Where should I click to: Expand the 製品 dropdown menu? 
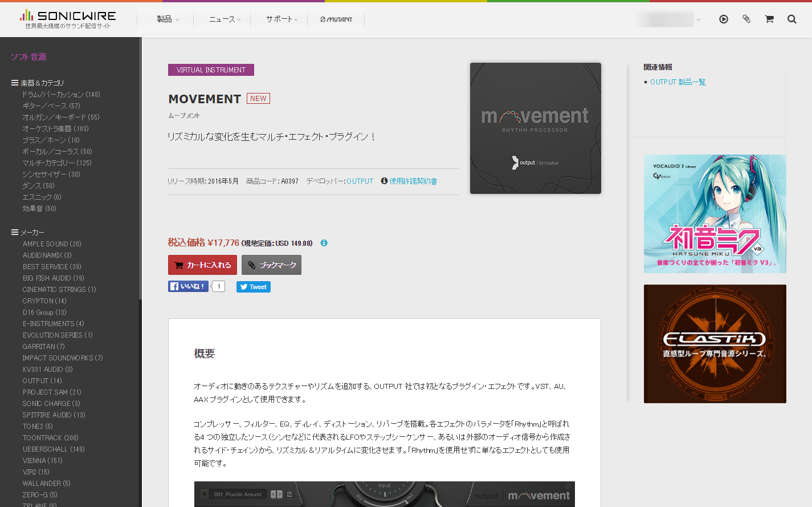pyautogui.click(x=168, y=19)
